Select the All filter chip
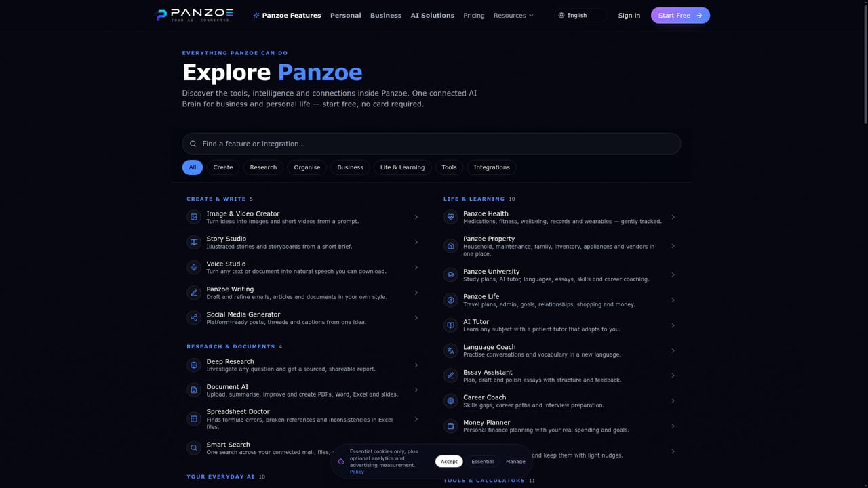Screen dimensions: 868x488 point(193,167)
